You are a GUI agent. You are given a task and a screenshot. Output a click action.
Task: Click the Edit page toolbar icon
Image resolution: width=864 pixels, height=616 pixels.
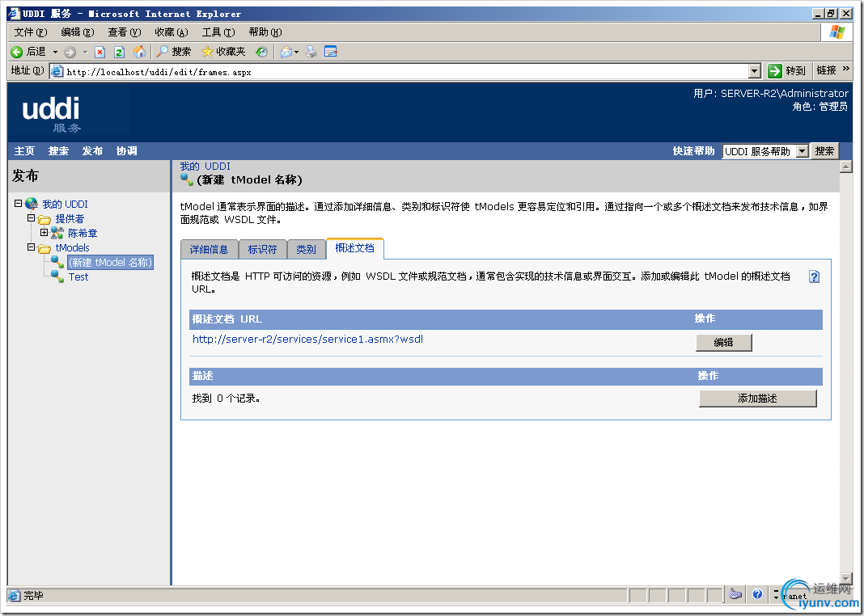click(x=331, y=52)
